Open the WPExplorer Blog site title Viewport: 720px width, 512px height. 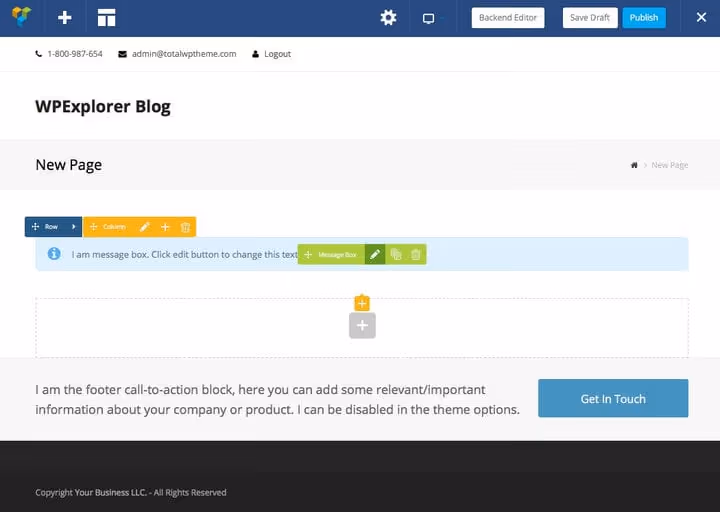pos(103,106)
